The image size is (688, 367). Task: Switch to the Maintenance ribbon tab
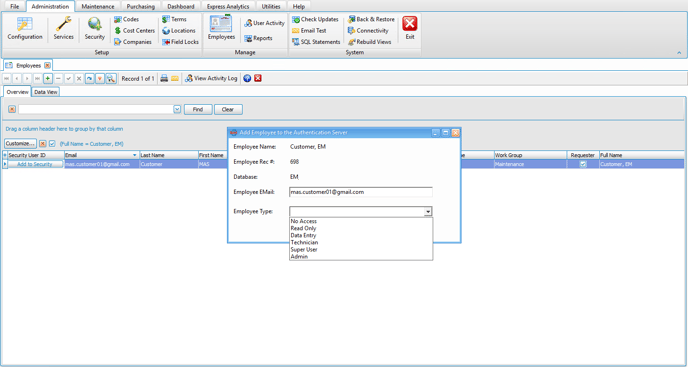[x=98, y=7]
